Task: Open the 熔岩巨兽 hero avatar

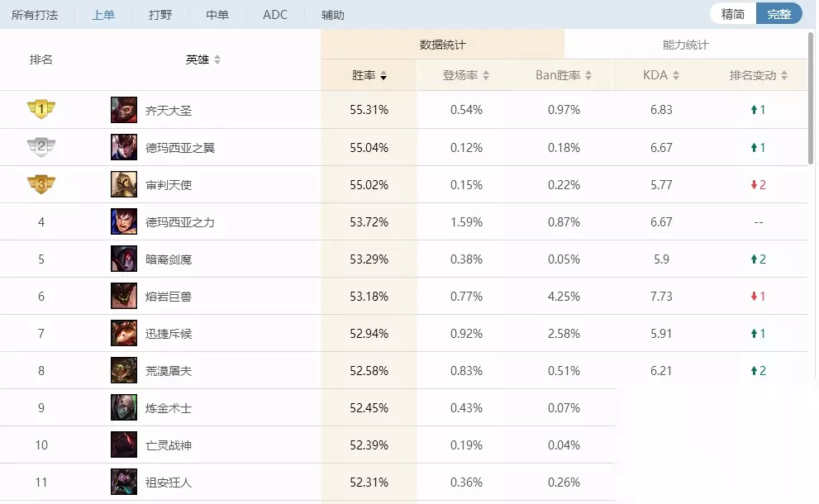Action: pyautogui.click(x=124, y=296)
